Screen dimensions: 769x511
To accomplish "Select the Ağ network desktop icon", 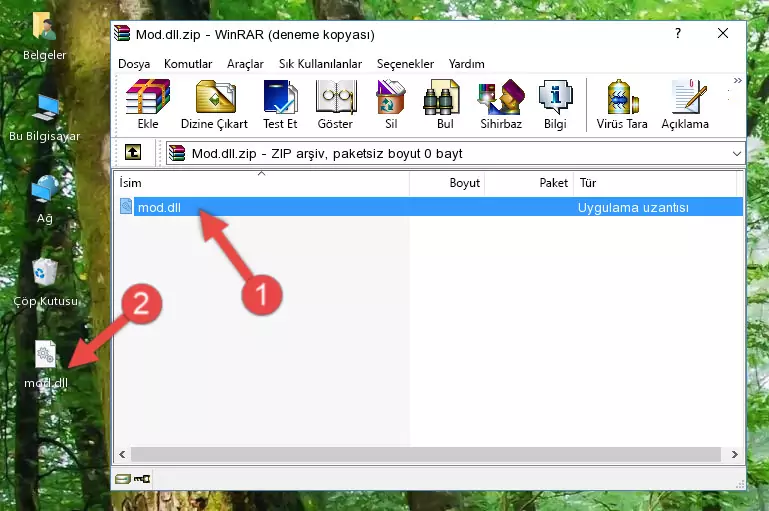I will (x=45, y=200).
